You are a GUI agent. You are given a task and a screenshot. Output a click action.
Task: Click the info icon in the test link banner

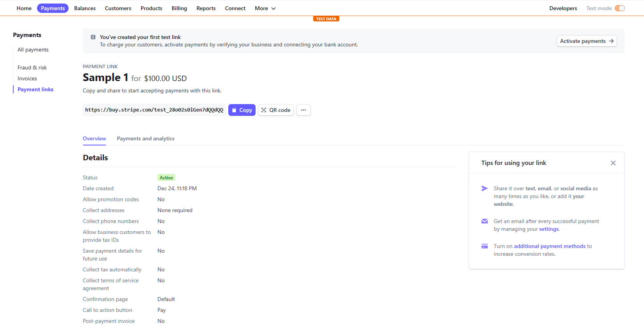pyautogui.click(x=93, y=37)
